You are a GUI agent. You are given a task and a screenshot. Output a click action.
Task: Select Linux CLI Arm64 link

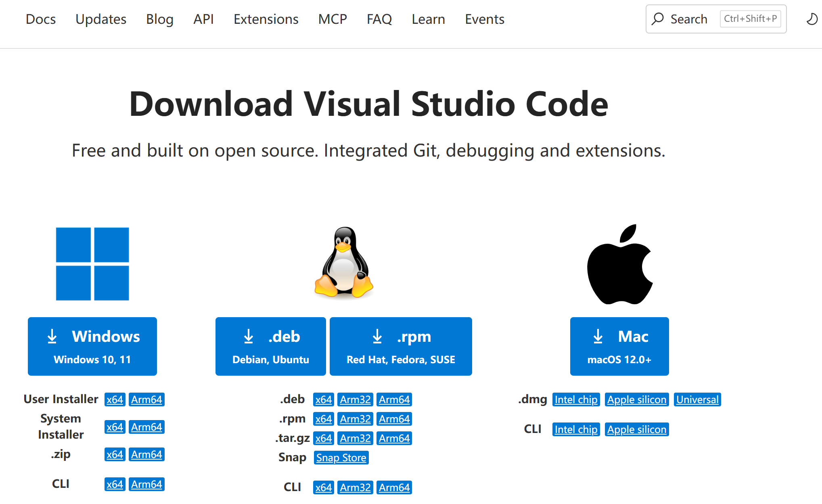[x=394, y=487]
